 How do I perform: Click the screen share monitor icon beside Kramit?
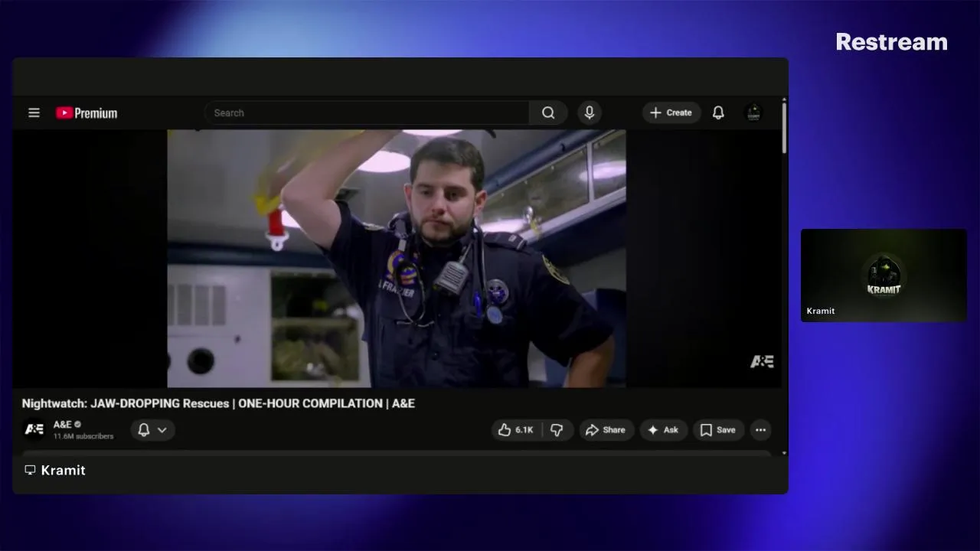[x=30, y=470]
